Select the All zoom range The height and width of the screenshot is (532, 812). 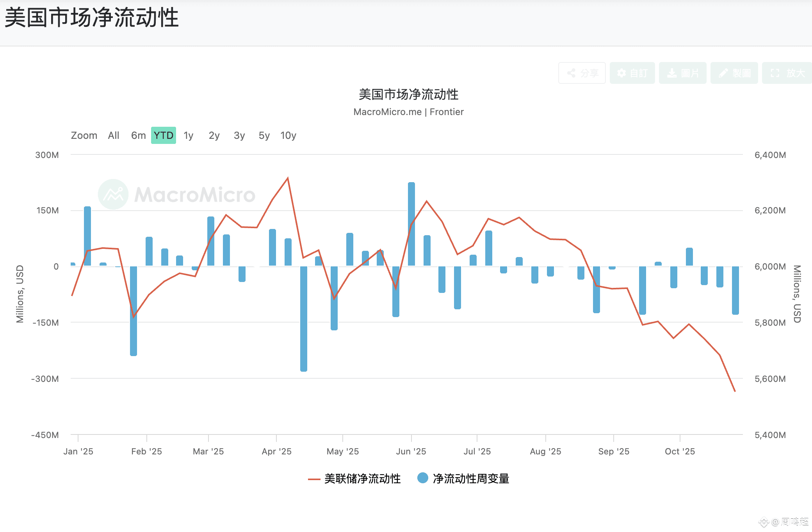click(x=114, y=135)
